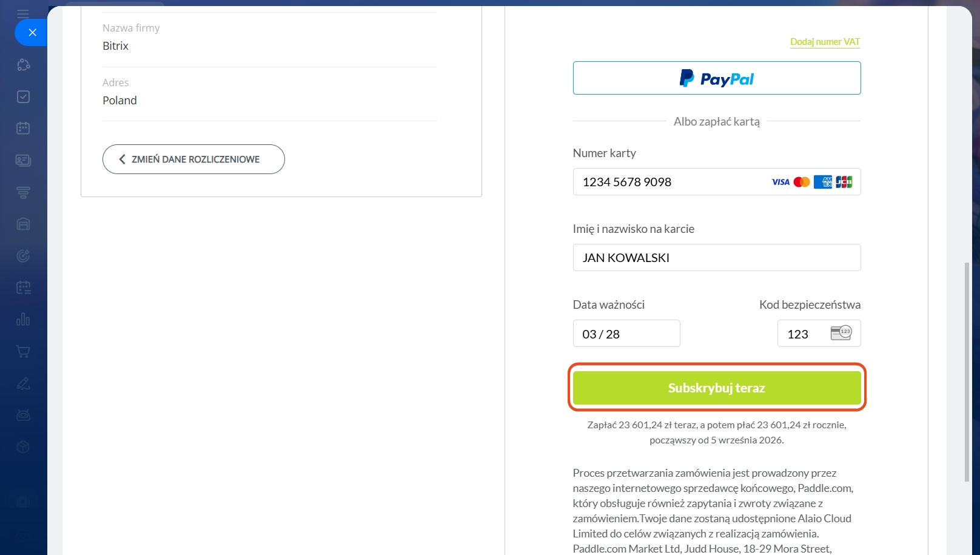Viewport: 980px width, 555px height.
Task: Open the box inventory icon in sidebar
Action: 23,447
